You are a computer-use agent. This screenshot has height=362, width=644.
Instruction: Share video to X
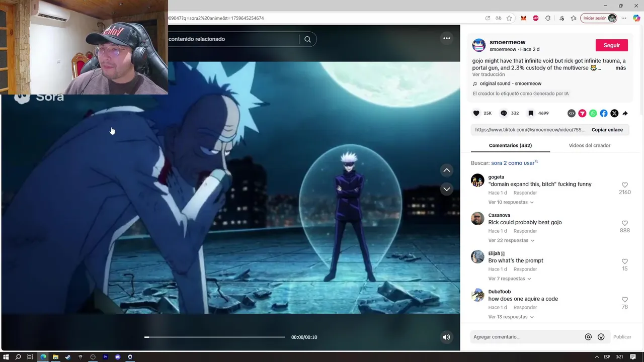point(614,114)
